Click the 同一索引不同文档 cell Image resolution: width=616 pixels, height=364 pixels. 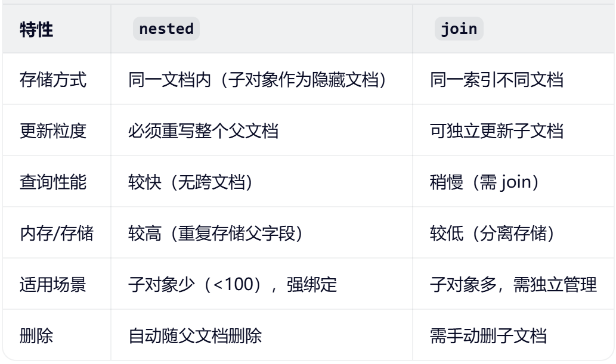[497, 80]
